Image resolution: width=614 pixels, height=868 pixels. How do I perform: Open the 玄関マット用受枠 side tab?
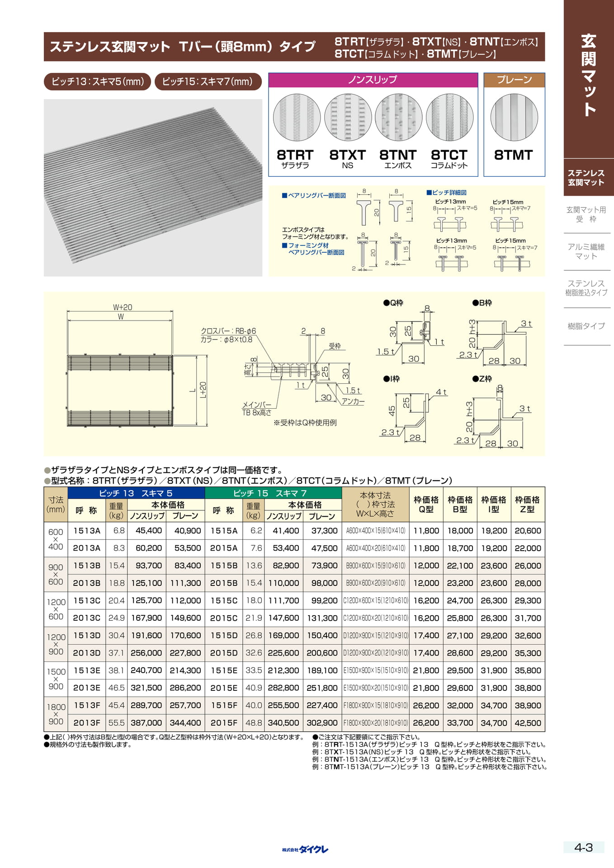click(586, 214)
